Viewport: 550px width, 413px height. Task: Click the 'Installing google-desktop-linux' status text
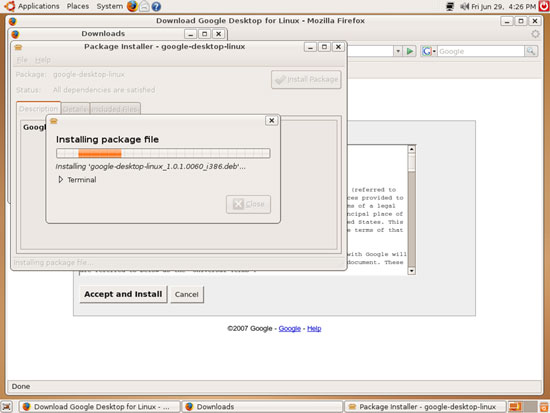(151, 166)
